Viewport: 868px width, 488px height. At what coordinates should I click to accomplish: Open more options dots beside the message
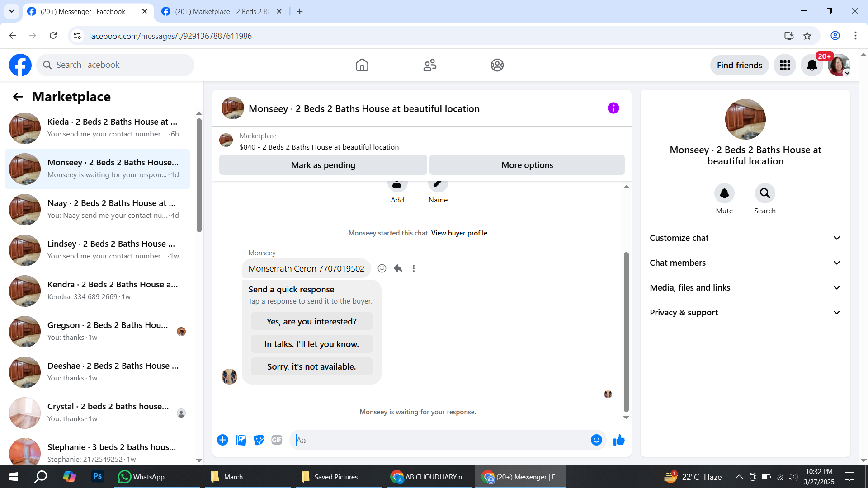(x=414, y=268)
